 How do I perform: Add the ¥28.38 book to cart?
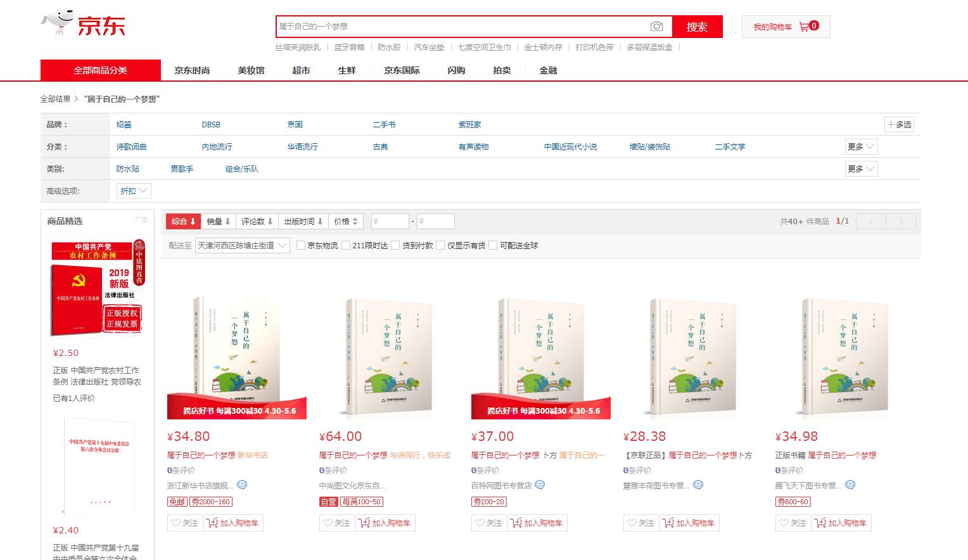tap(689, 523)
